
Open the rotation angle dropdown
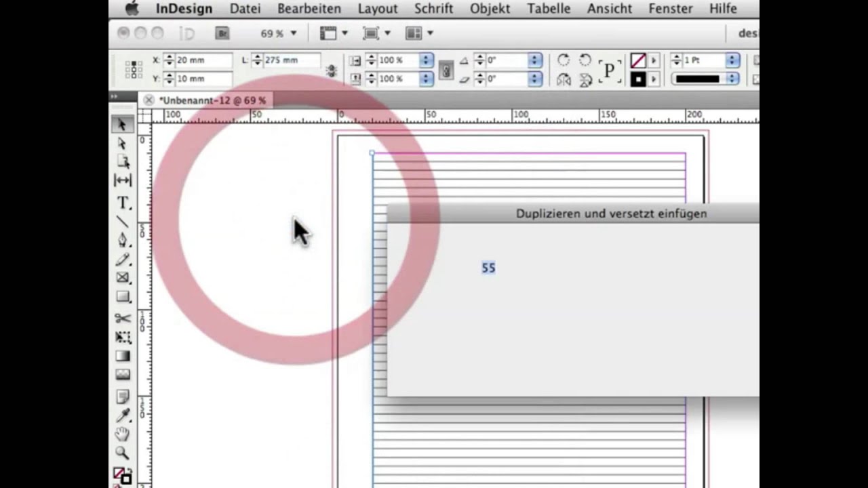[534, 60]
